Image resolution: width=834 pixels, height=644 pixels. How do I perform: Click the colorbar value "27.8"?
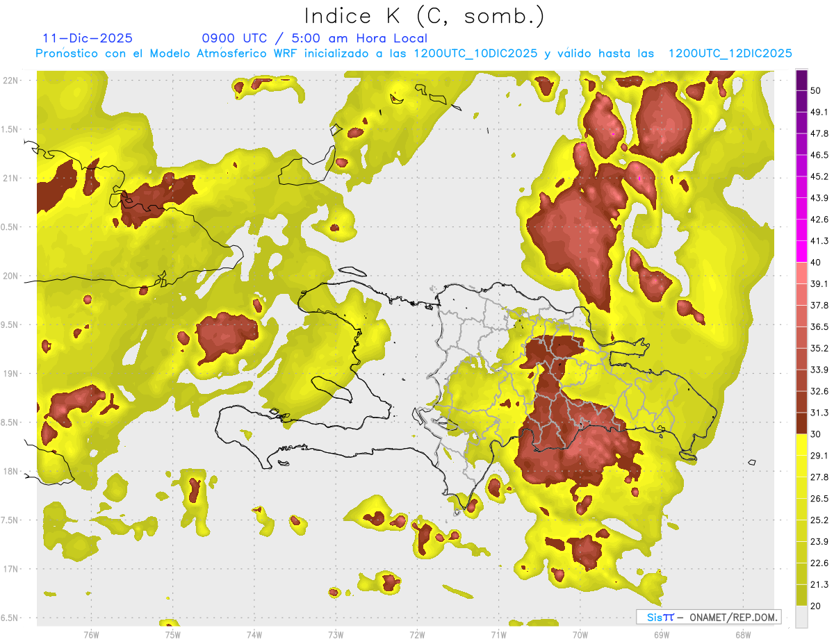coord(819,477)
